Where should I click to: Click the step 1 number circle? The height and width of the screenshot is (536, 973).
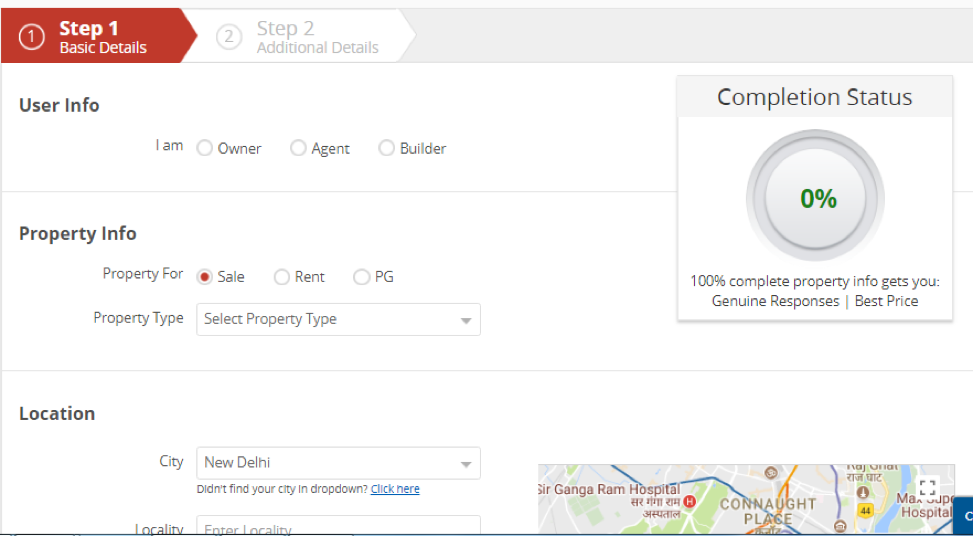pyautogui.click(x=31, y=37)
